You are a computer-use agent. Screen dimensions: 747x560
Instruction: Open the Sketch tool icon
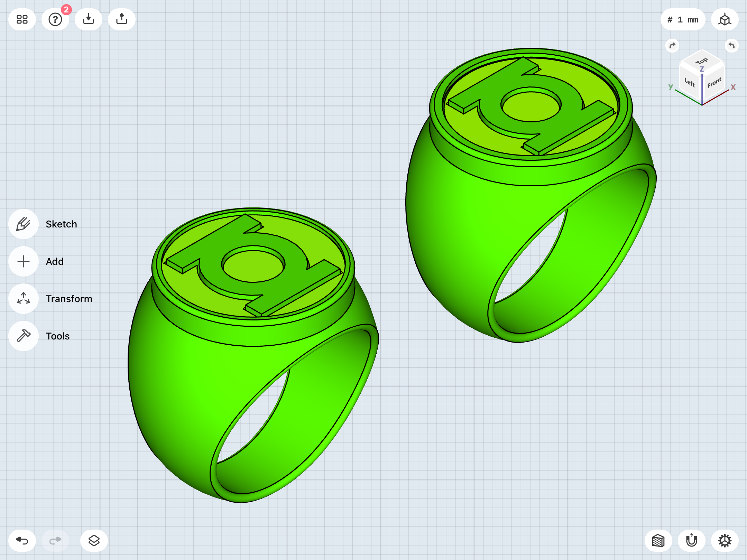pyautogui.click(x=24, y=224)
